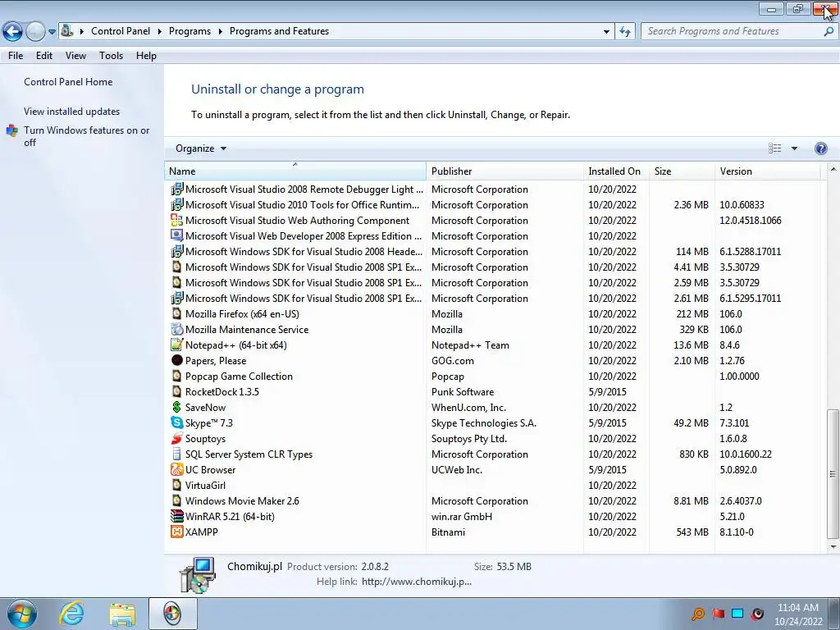The width and height of the screenshot is (840, 630).
Task: Click the Skype 7.3 icon
Action: coord(177,422)
